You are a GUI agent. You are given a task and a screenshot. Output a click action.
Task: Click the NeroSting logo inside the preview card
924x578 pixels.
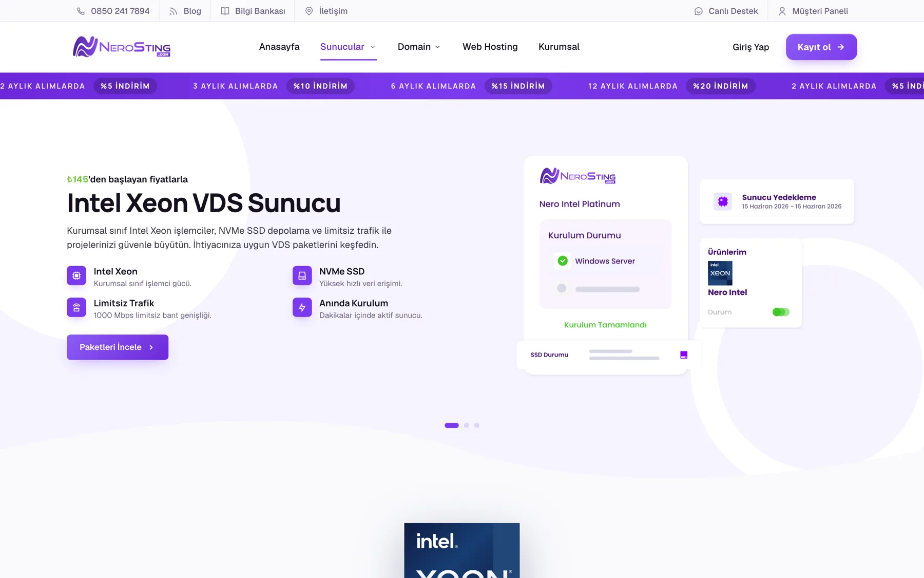click(577, 176)
